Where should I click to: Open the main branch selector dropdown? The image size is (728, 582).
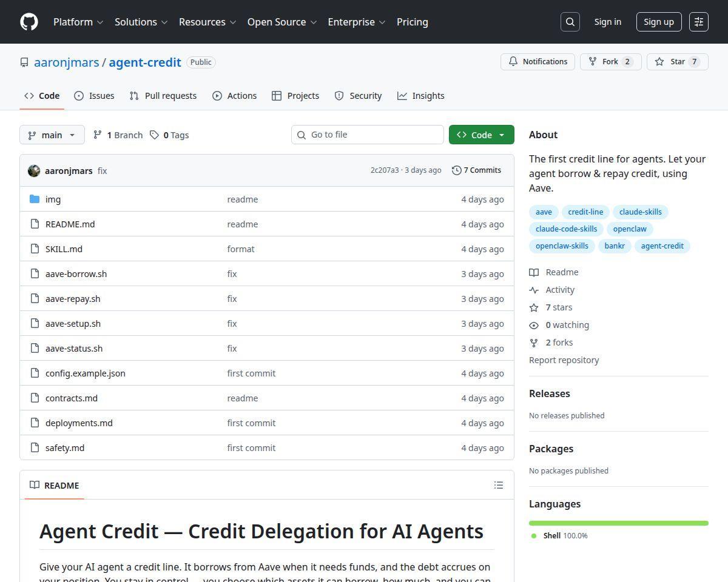tap(52, 135)
